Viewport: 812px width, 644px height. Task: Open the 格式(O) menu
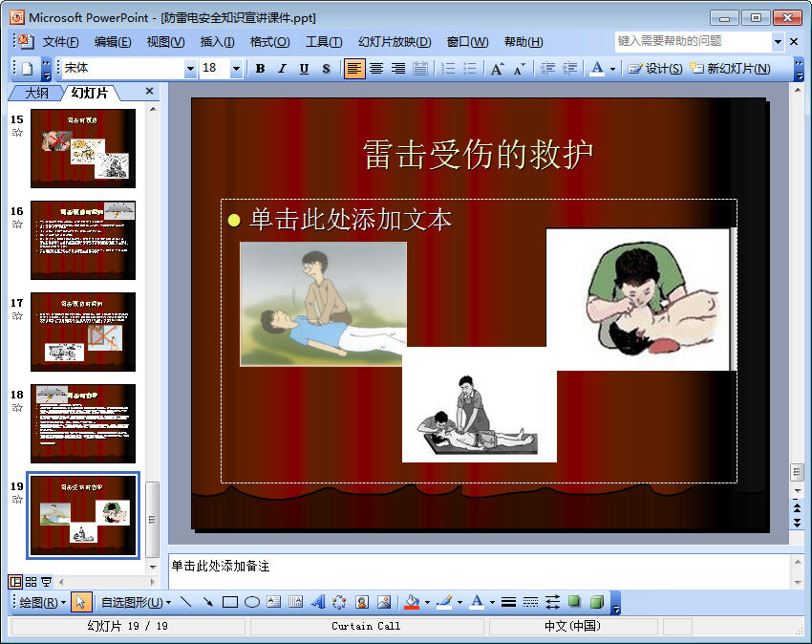[269, 42]
